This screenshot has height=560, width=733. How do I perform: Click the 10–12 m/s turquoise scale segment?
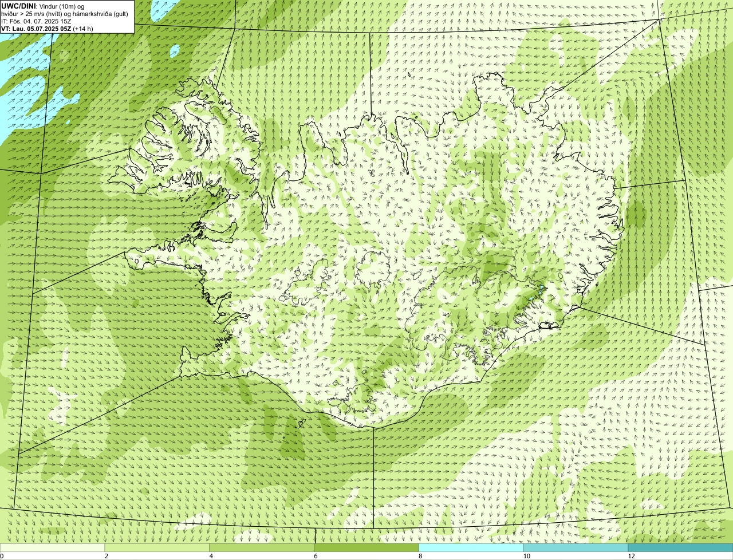point(576,548)
